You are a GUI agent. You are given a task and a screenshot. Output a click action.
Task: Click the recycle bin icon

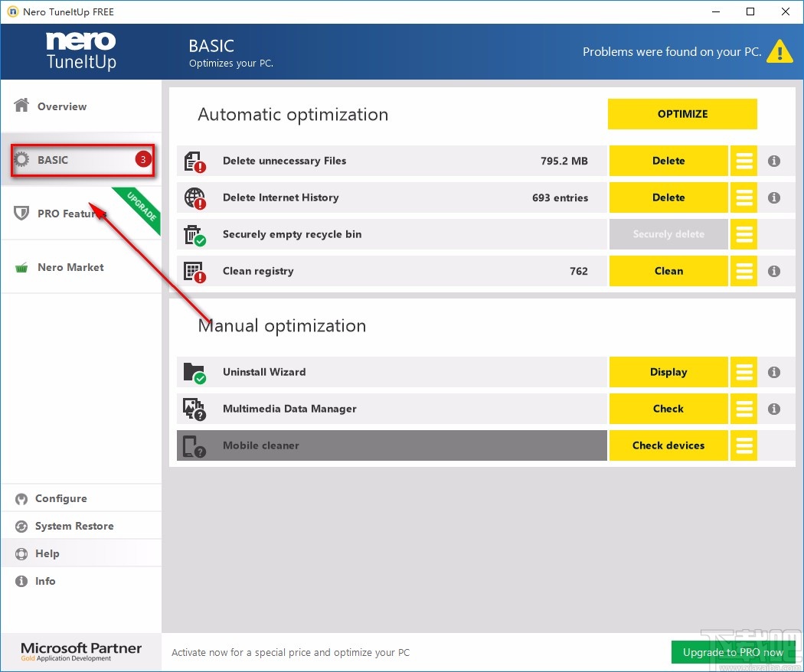point(194,235)
